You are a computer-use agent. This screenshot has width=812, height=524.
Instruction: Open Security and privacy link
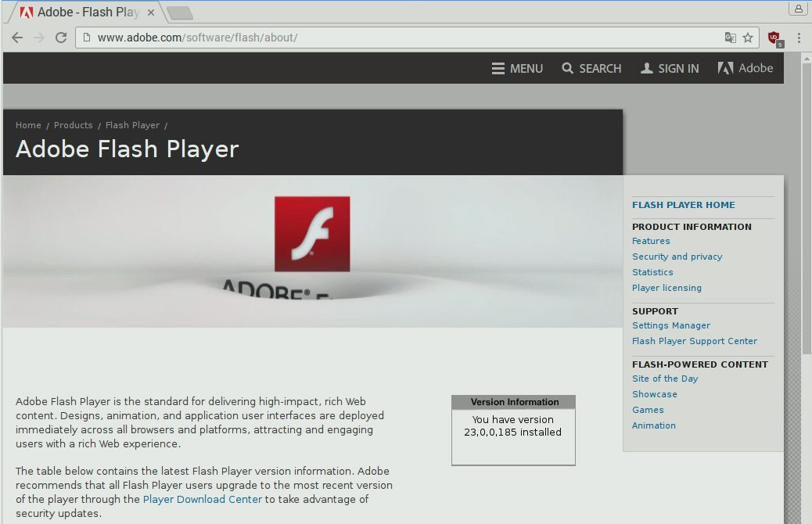point(677,257)
